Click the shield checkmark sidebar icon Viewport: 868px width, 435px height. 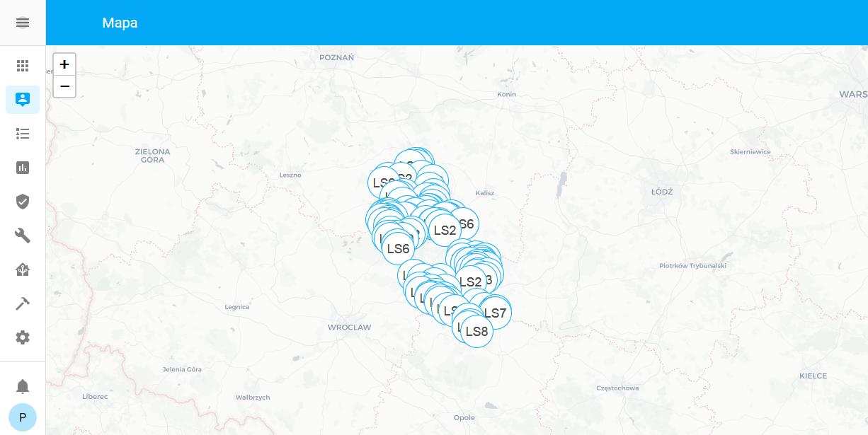pyautogui.click(x=23, y=202)
